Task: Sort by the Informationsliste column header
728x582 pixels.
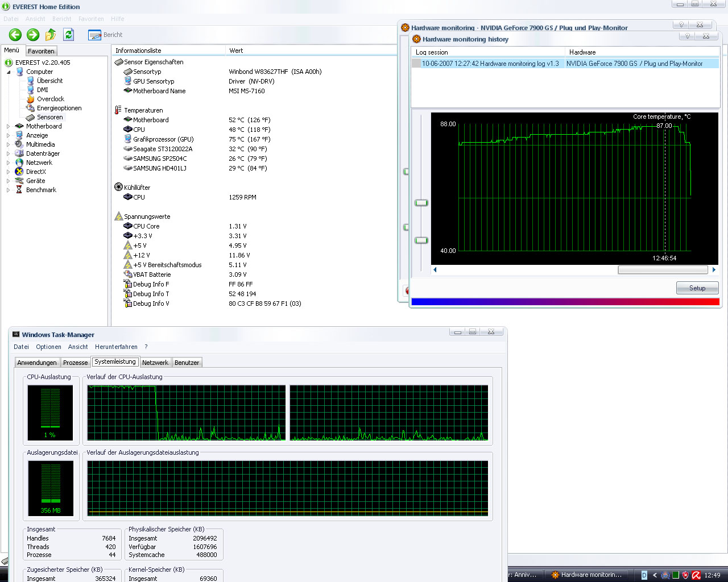Action: [168, 51]
